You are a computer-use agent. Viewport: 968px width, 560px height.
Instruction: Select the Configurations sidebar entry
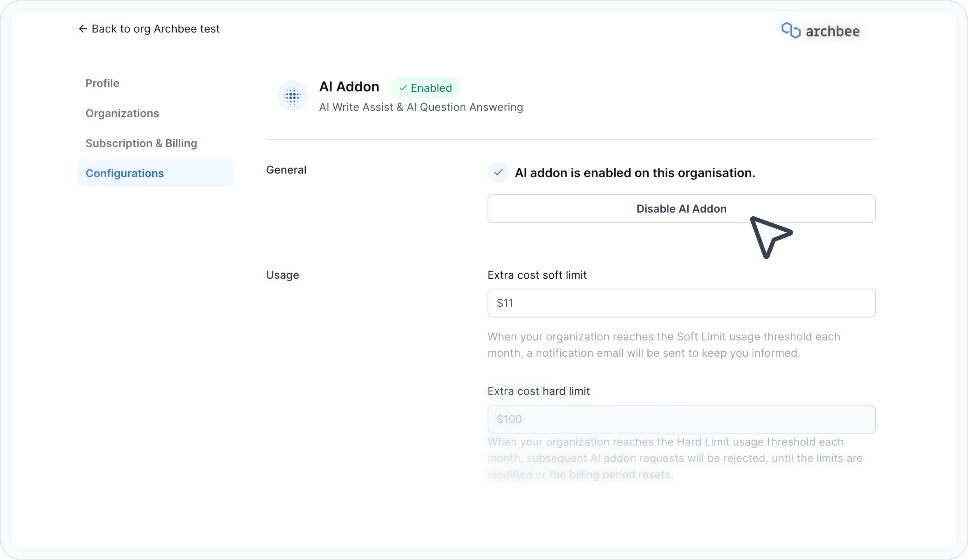point(125,173)
